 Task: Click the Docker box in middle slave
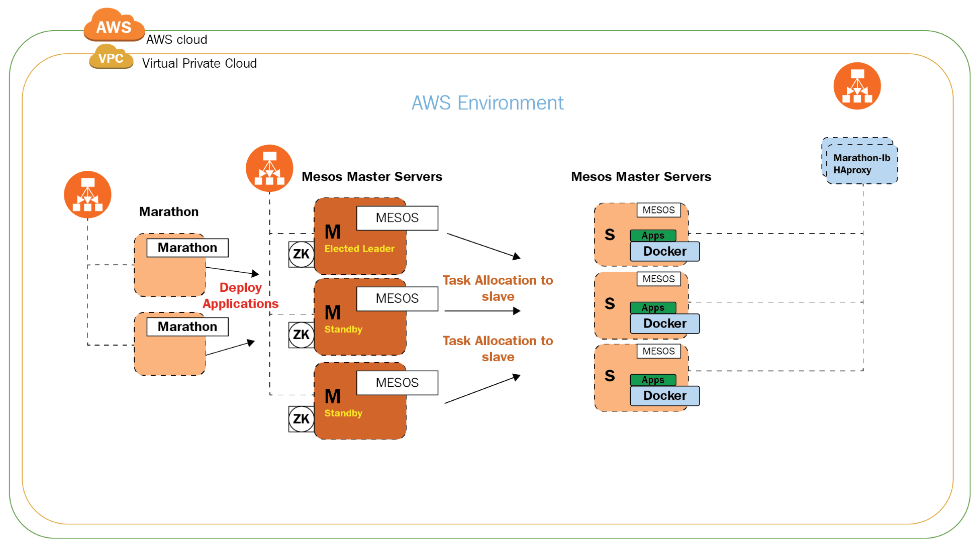point(664,323)
